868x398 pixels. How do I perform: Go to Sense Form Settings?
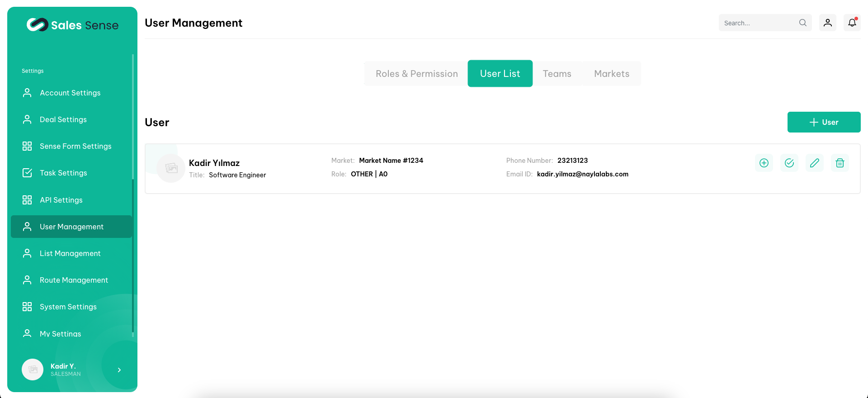click(75, 146)
